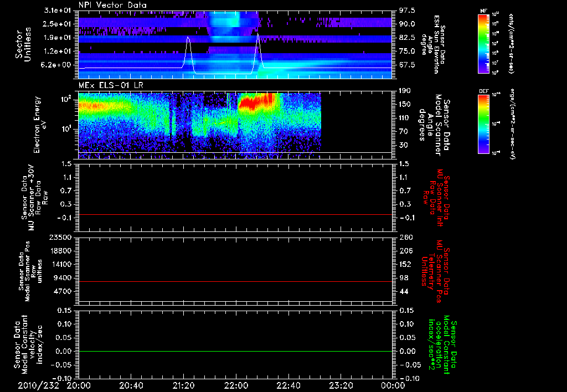Click the 'ESH Sun Elevation Angle' right axis label

tap(433, 44)
